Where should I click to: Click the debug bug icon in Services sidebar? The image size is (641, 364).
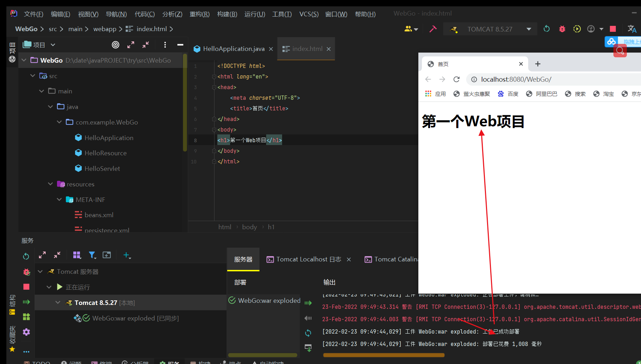tap(26, 272)
